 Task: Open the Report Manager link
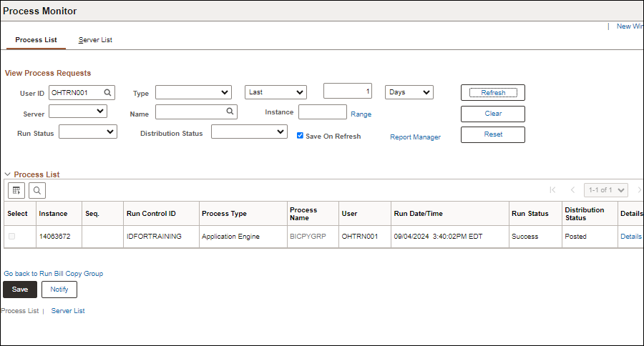[x=415, y=137]
